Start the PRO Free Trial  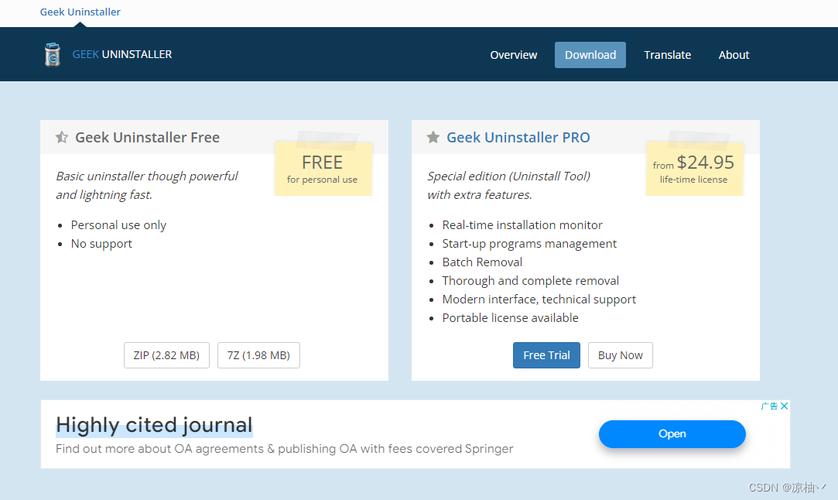pos(546,355)
